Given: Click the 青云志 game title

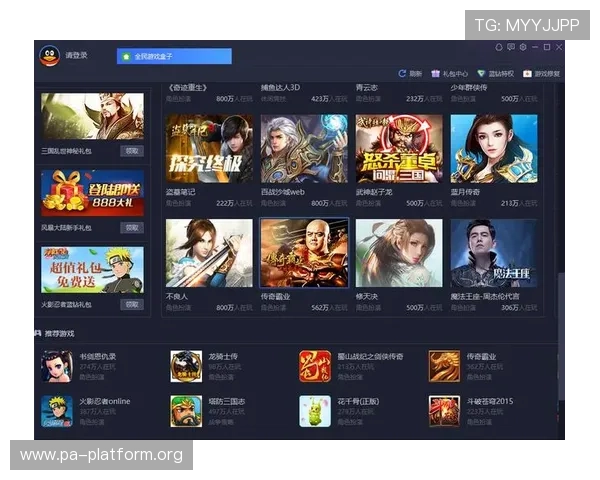Looking at the screenshot, I should (x=367, y=88).
